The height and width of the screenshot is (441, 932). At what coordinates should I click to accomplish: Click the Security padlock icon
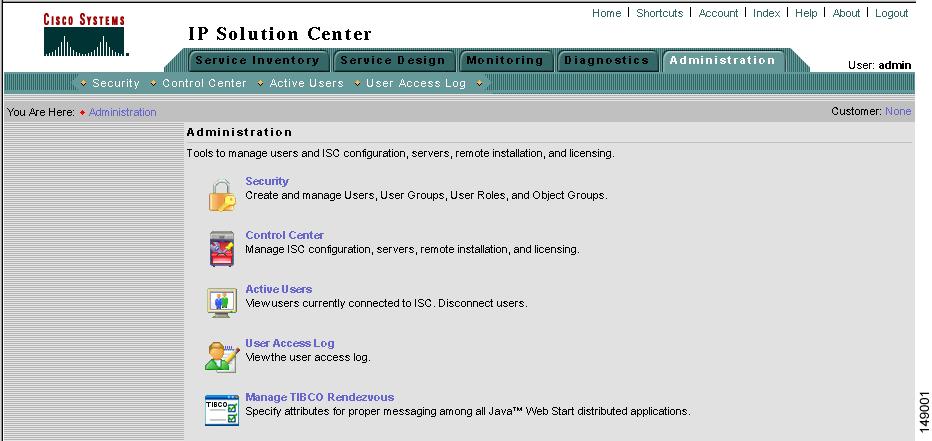tap(222, 195)
